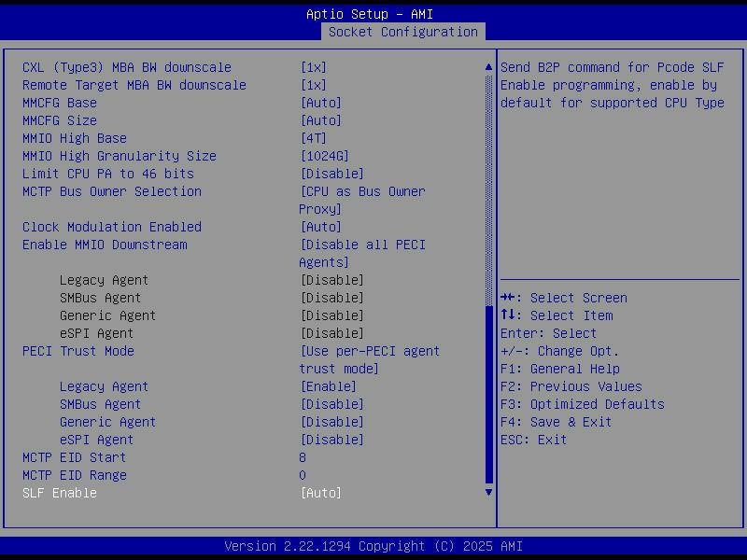Screen dimensions: 747x560
Task: Click the SLF Enable help description text
Action: [613, 85]
